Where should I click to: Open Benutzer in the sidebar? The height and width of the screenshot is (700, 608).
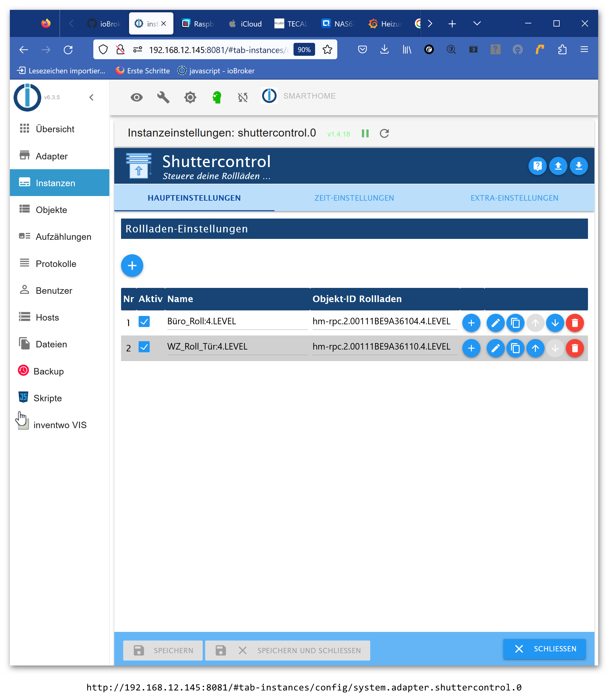click(x=60, y=291)
